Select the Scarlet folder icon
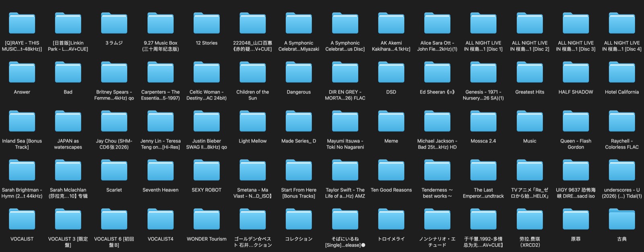The image size is (644, 252). (x=114, y=170)
